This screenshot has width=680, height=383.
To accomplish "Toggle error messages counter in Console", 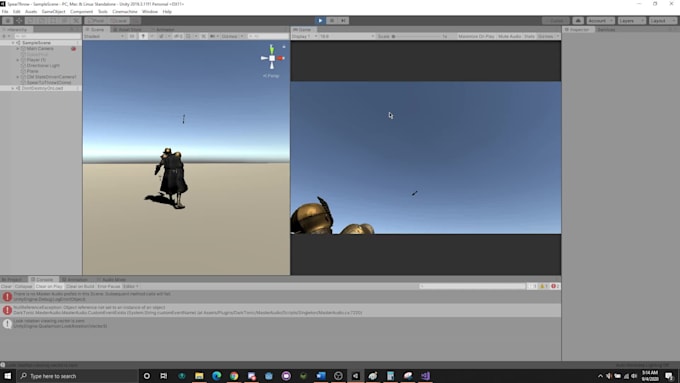I will [555, 286].
